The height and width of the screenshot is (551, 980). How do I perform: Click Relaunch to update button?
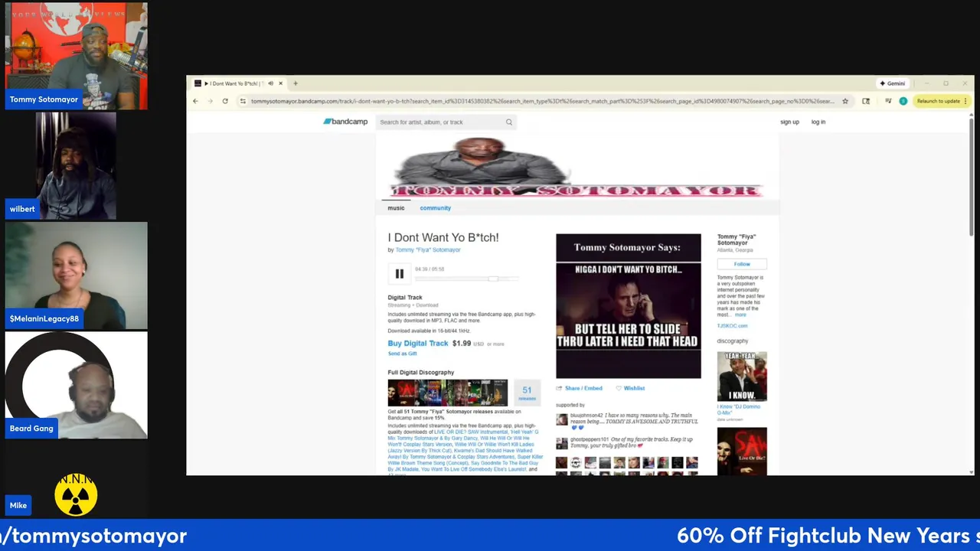pos(939,101)
